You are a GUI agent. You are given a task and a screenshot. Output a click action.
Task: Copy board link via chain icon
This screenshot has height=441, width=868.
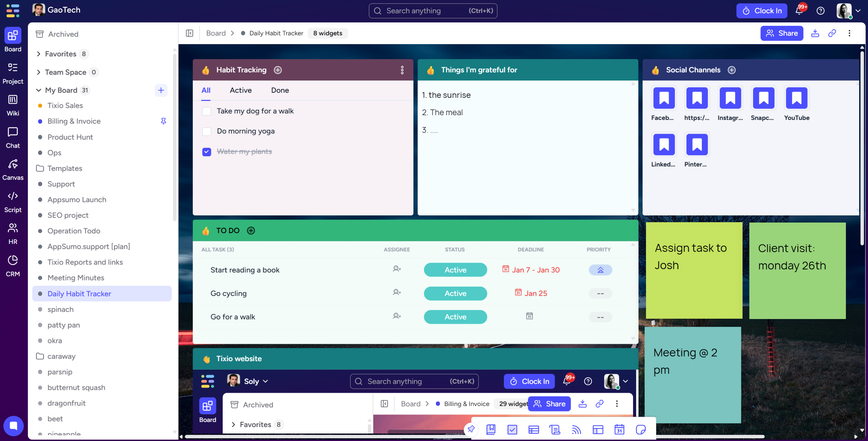tap(832, 33)
